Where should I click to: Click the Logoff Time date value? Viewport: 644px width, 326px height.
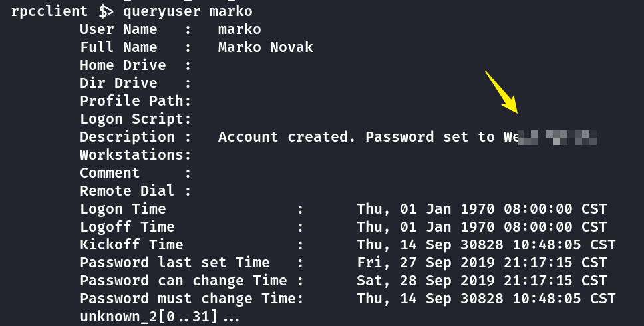482,227
